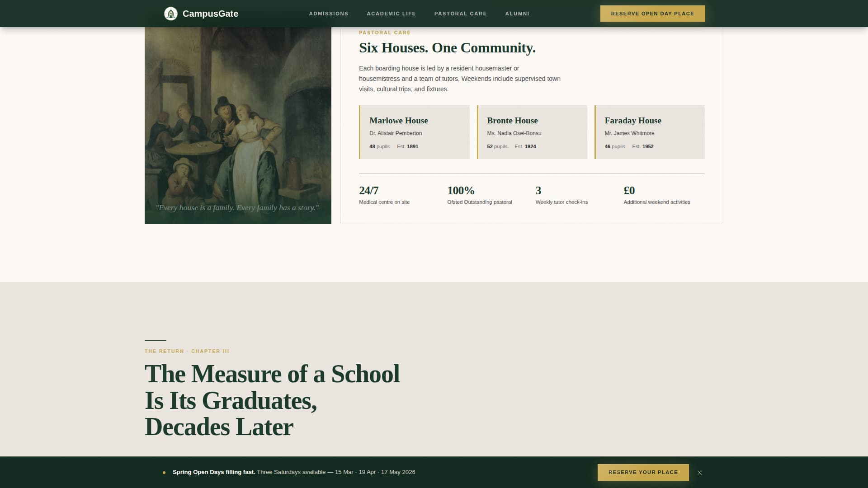Image resolution: width=868 pixels, height=488 pixels.
Task: Click Est. 1952 text
Action: (x=643, y=146)
